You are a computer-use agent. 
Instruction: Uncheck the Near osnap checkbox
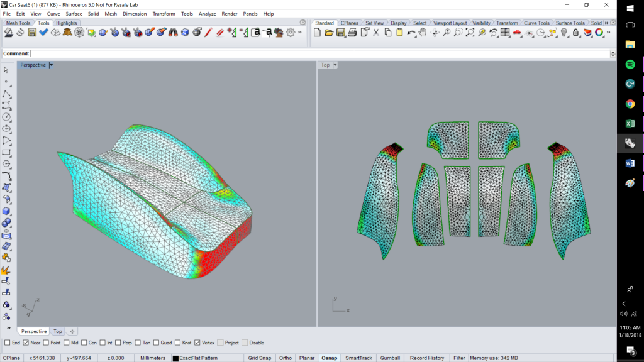coord(26,343)
